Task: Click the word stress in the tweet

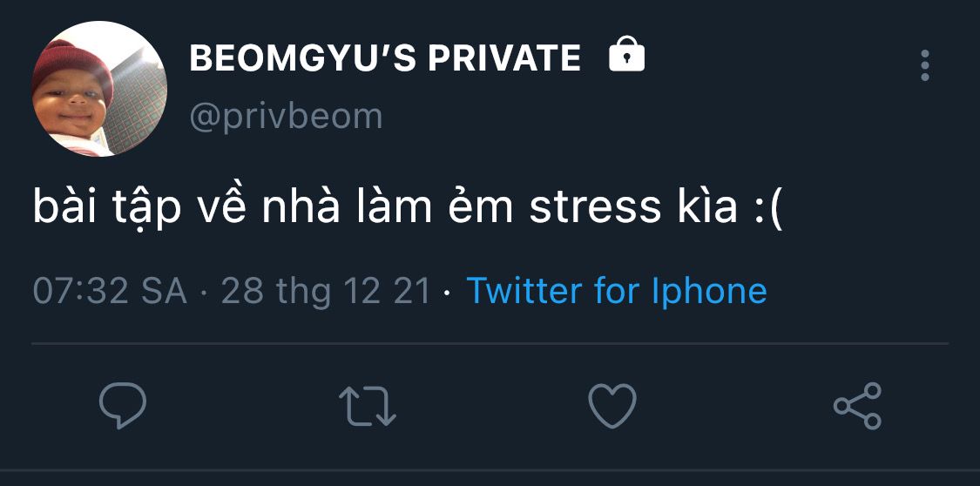Action: tap(595, 209)
